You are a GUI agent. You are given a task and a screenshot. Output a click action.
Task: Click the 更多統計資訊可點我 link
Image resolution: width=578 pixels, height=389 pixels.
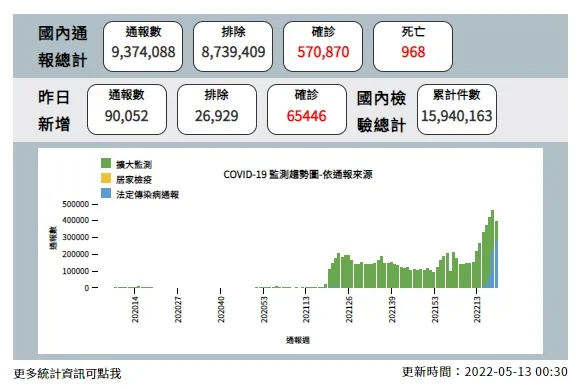(x=67, y=374)
